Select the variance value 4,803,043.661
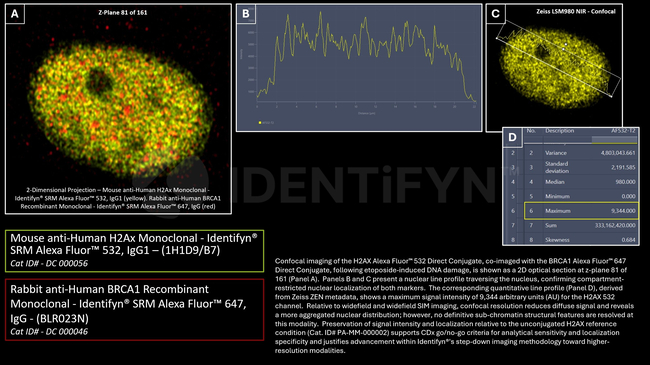The width and height of the screenshot is (650, 365). (x=618, y=153)
